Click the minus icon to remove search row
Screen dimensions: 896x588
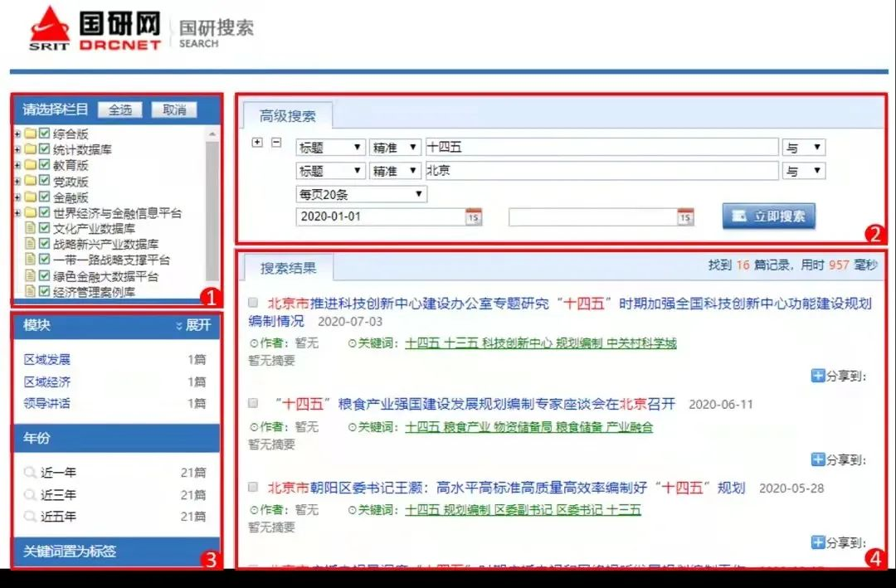[x=276, y=143]
